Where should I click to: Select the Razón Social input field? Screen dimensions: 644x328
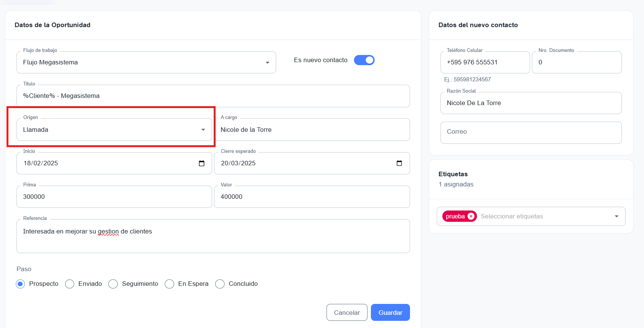(530, 103)
